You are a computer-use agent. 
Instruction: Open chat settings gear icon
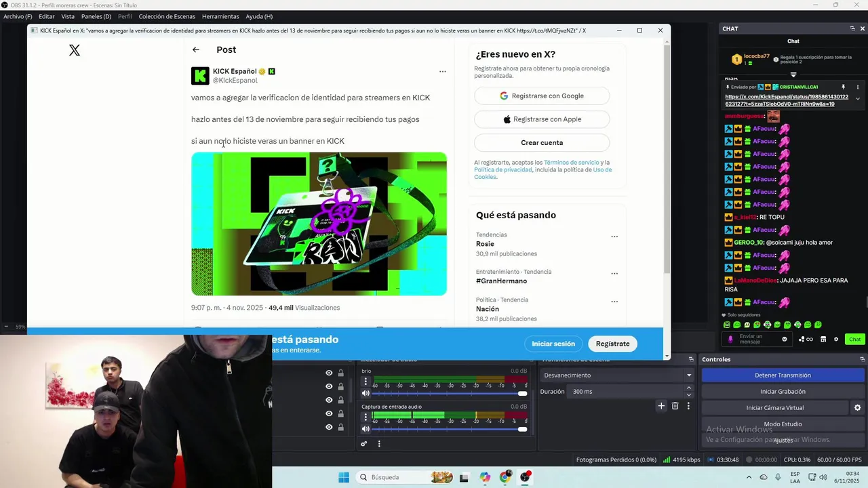836,339
